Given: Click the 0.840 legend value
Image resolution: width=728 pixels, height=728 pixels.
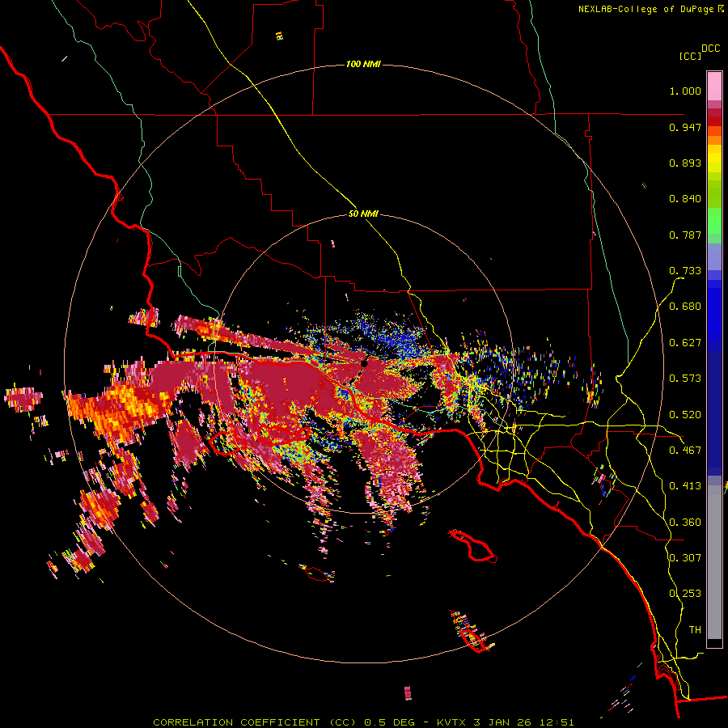Looking at the screenshot, I should 685,199.
